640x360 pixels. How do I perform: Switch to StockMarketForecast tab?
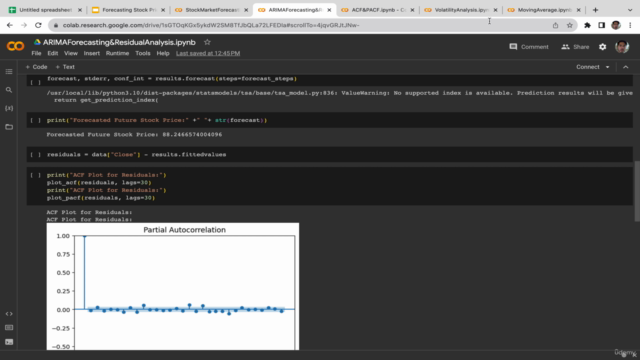tap(211, 10)
